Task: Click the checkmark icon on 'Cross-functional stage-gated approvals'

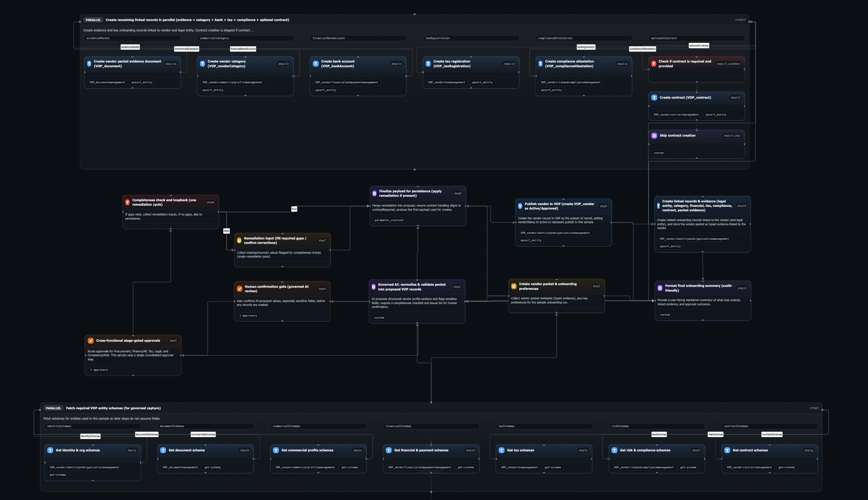Action: tap(91, 341)
